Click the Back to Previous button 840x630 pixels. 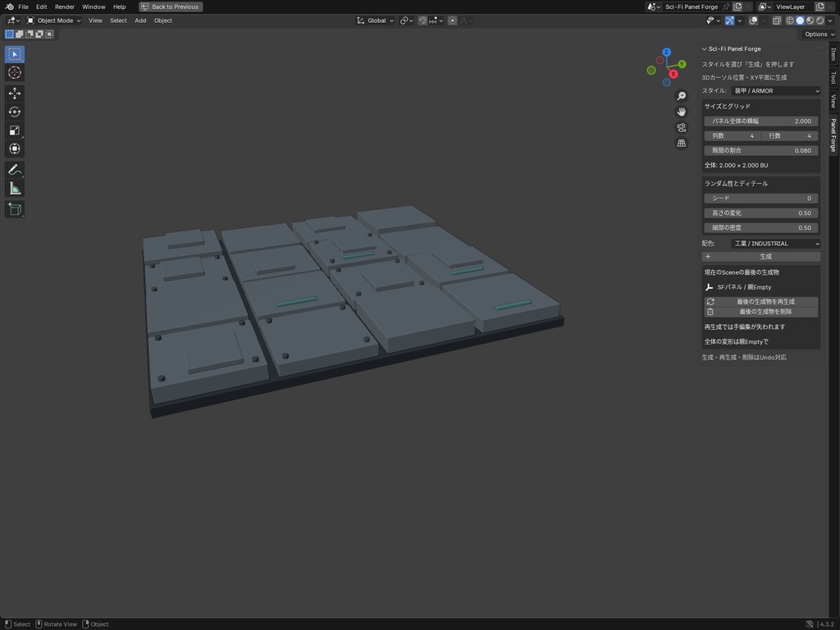point(171,7)
